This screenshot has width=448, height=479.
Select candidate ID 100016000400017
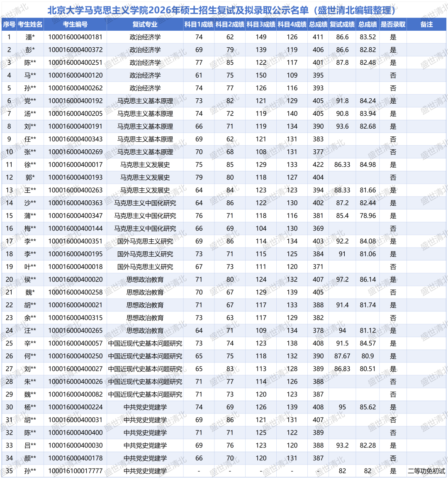pyautogui.click(x=75, y=165)
